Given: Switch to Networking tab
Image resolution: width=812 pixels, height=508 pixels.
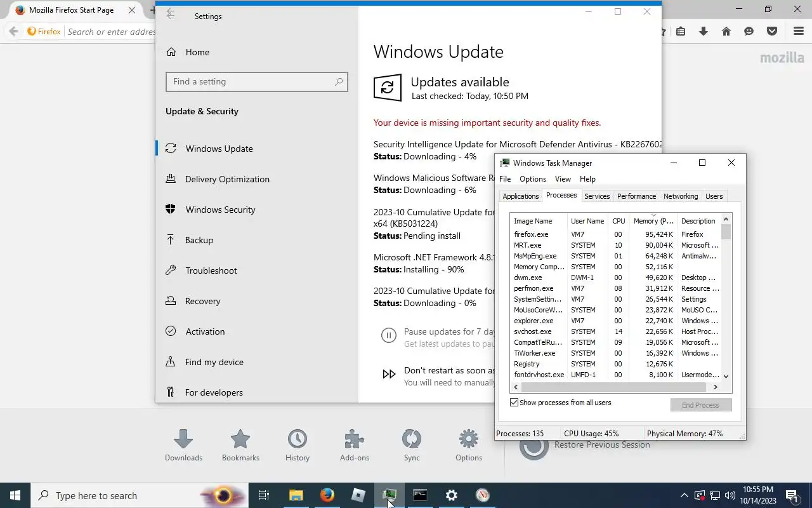Looking at the screenshot, I should 681,196.
